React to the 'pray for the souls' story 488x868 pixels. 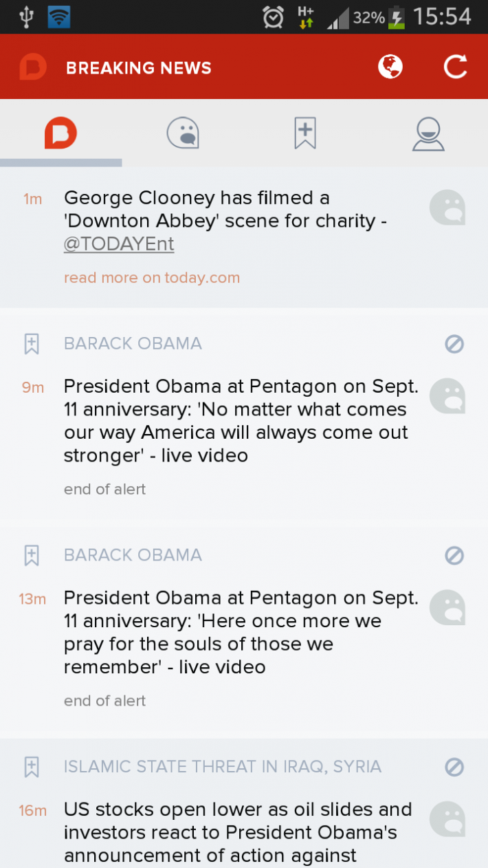pyautogui.click(x=447, y=608)
